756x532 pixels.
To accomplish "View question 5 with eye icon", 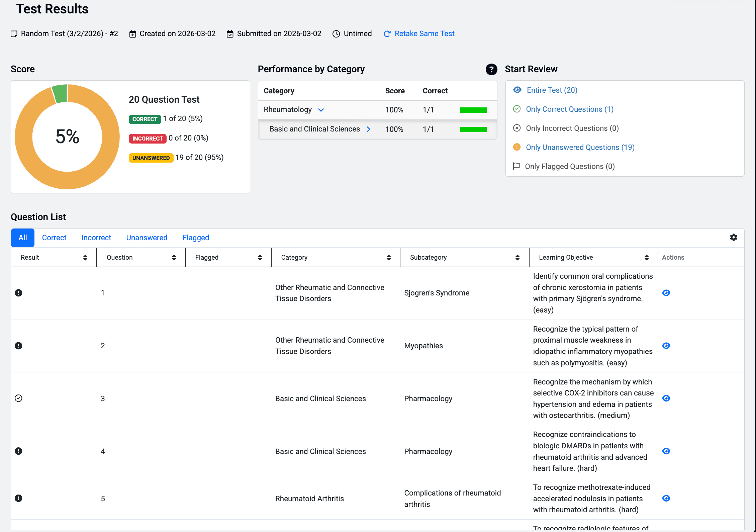I will [666, 498].
